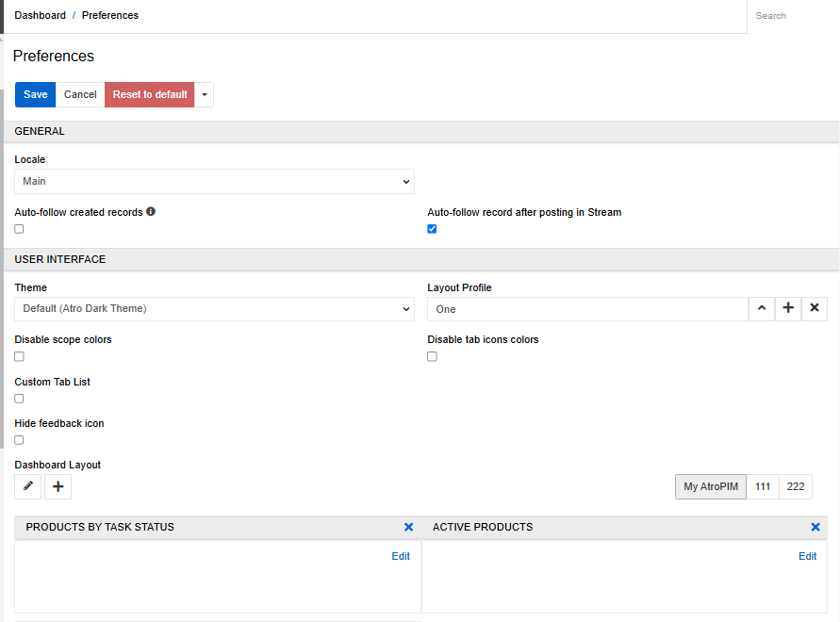Toggle Disable scope colors checkbox
This screenshot has width=840, height=622.
(x=19, y=356)
